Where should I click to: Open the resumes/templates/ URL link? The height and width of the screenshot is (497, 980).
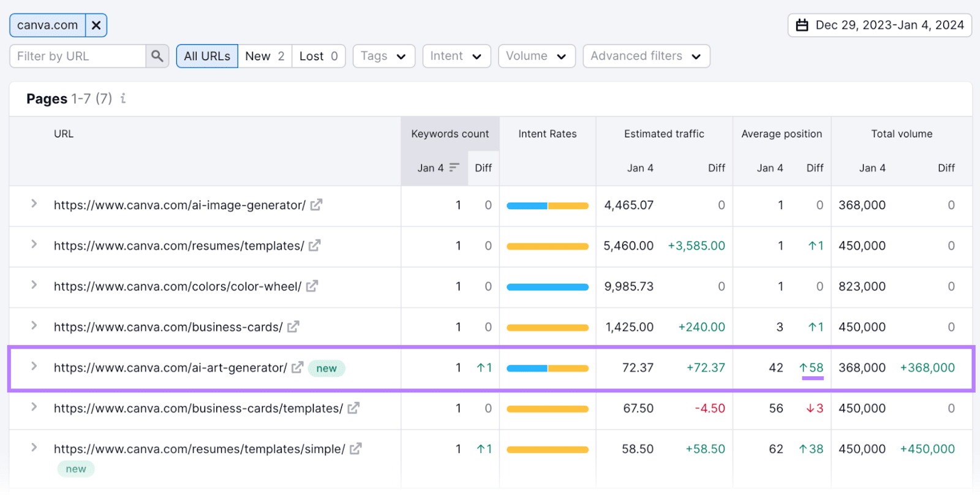(179, 246)
